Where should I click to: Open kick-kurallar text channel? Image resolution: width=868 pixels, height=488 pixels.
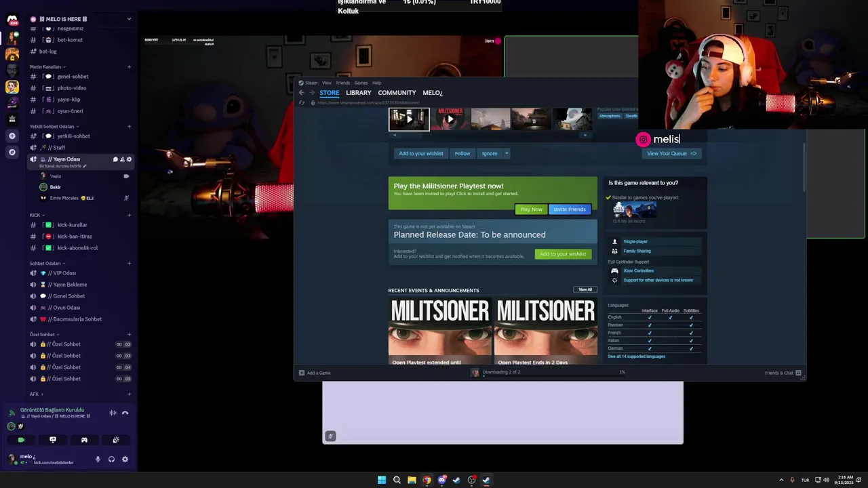[x=81, y=225]
